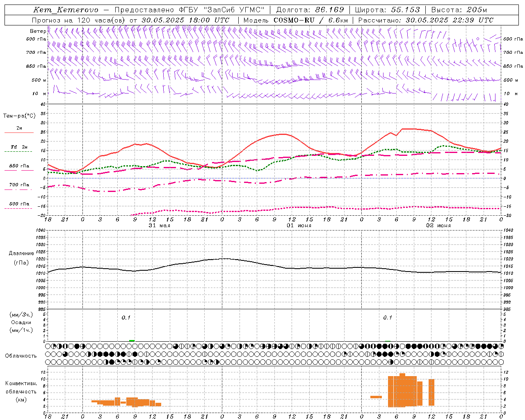Click the Давление panel label
This screenshot has height=420, width=525.
point(21,253)
